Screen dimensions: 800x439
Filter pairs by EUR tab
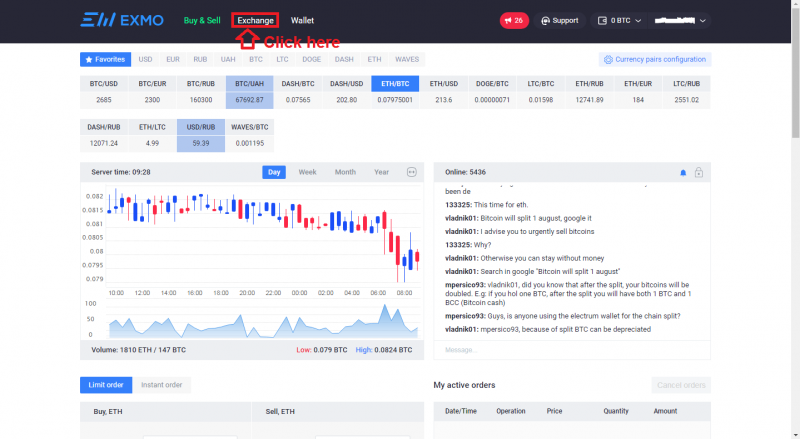click(173, 59)
